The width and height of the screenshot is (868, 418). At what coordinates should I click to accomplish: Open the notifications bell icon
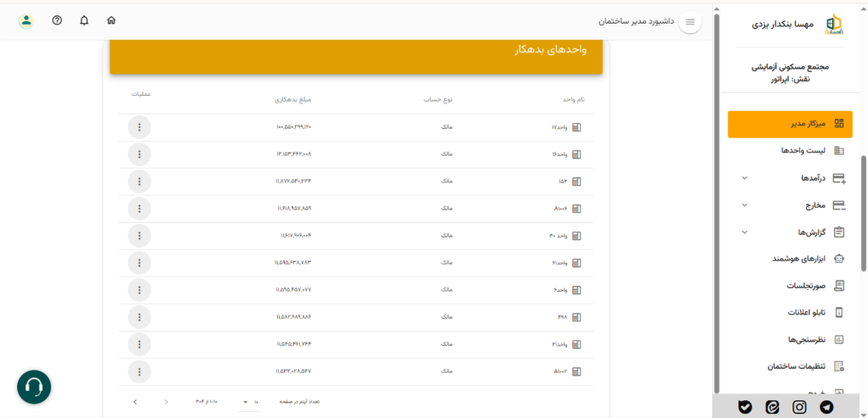coord(84,21)
